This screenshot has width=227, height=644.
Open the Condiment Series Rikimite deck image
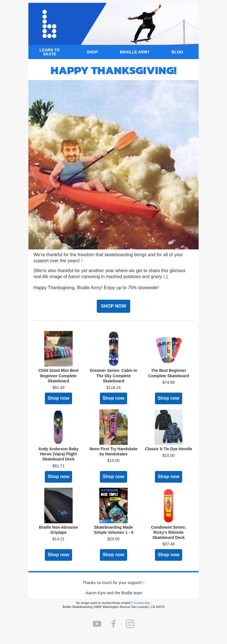point(169,505)
